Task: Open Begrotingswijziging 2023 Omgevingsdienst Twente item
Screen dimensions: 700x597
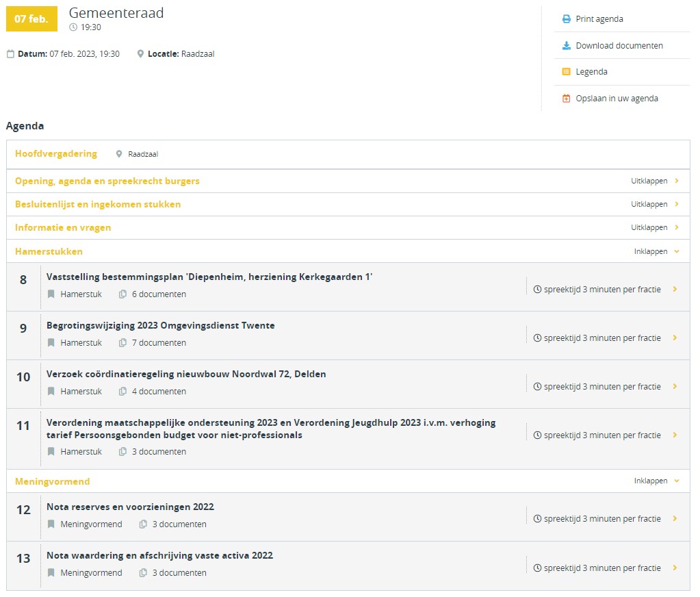Action: (160, 325)
